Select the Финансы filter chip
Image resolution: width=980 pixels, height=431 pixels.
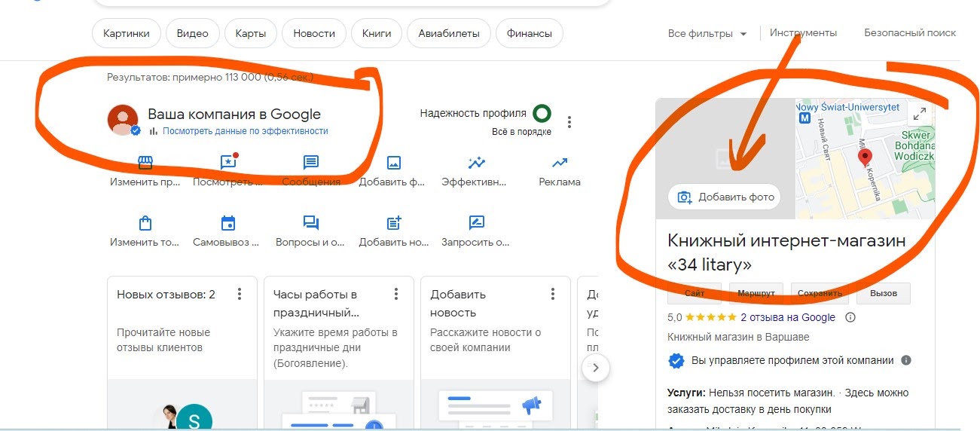click(530, 33)
